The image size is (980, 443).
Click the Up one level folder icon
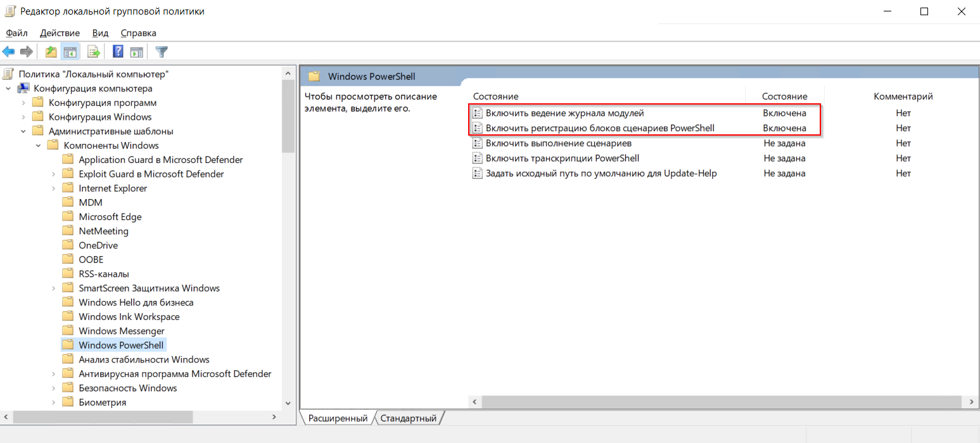[51, 52]
